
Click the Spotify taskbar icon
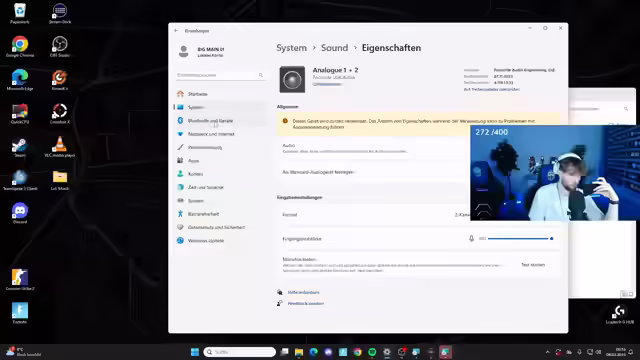pos(372,352)
